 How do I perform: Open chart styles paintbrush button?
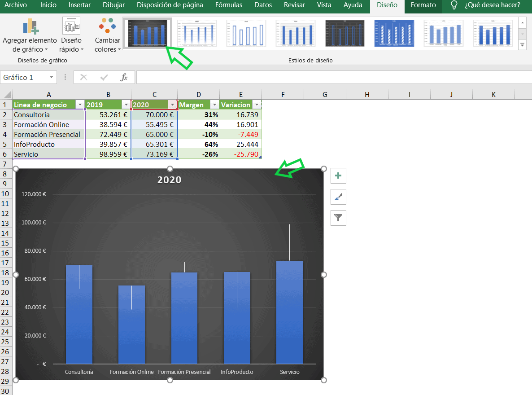click(338, 197)
